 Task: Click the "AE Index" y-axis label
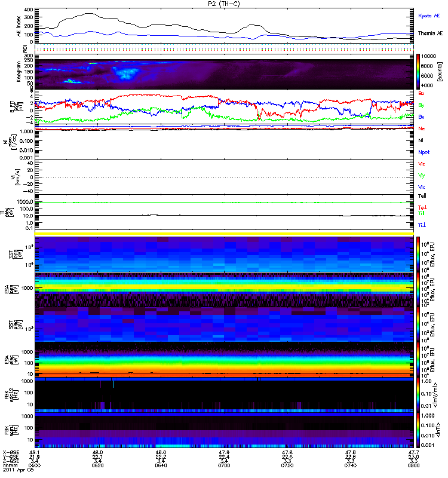pyautogui.click(x=19, y=26)
